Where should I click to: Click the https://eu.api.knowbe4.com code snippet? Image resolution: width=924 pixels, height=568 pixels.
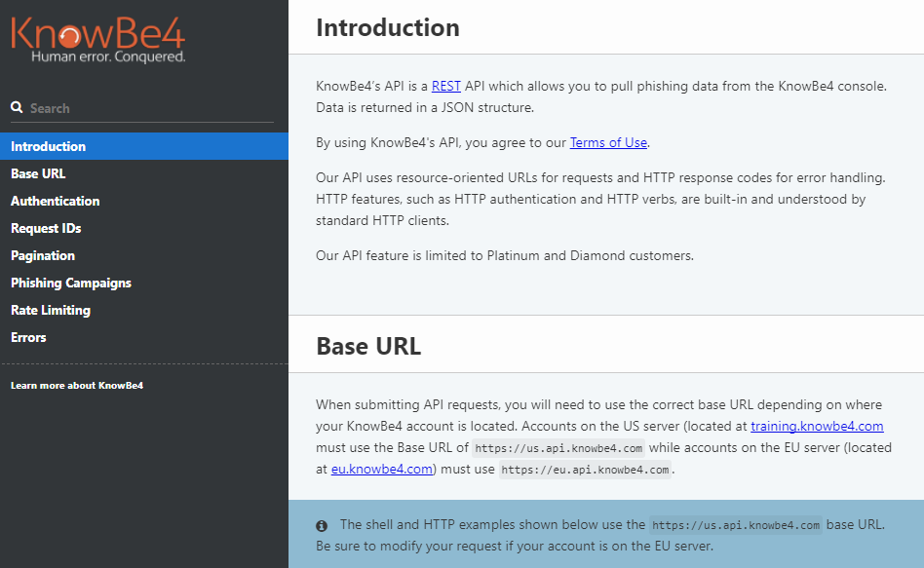(x=585, y=470)
